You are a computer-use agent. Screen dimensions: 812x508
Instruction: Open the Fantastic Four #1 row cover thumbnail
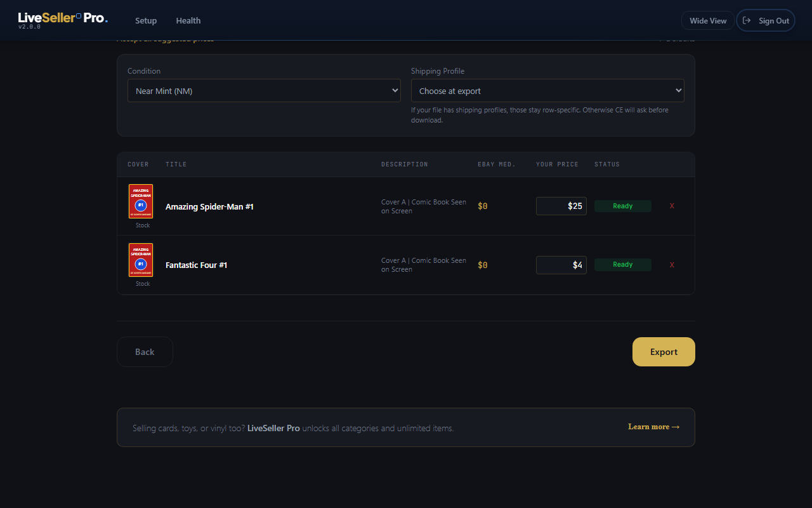pos(141,260)
